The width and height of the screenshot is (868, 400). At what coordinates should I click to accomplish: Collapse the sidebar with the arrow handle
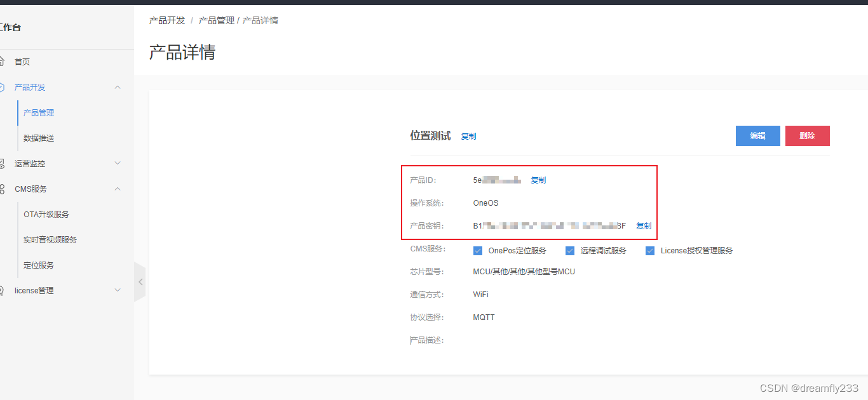140,282
